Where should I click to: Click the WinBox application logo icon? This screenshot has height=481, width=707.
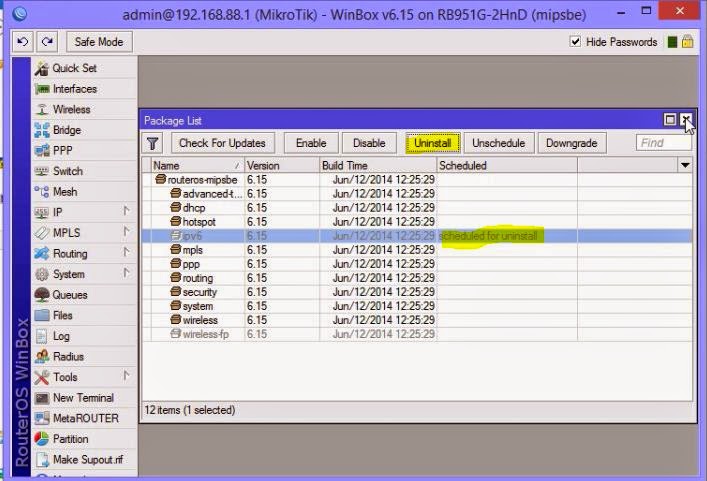20,14
